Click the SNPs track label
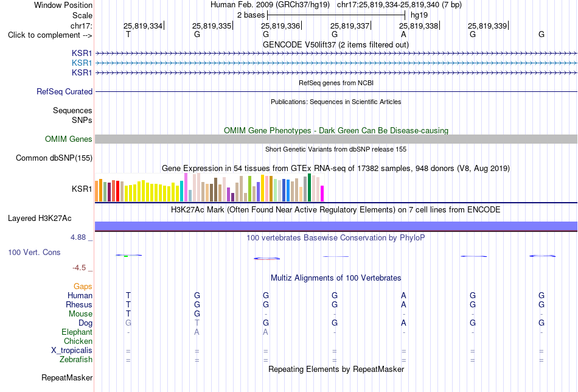 [82, 120]
